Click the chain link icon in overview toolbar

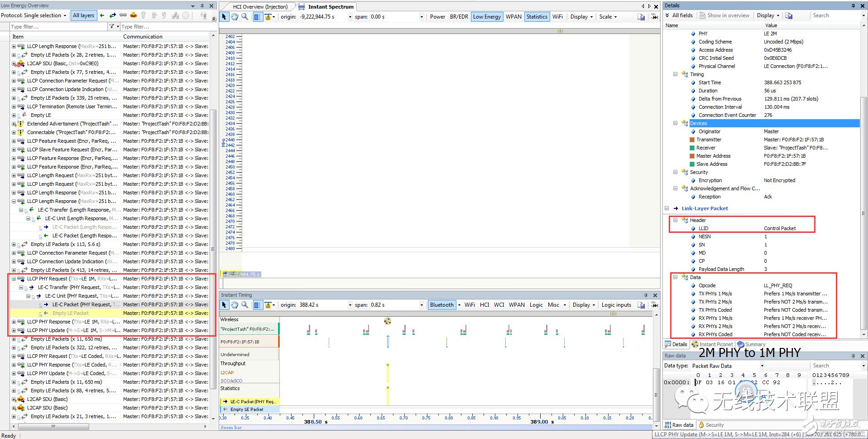point(123,15)
